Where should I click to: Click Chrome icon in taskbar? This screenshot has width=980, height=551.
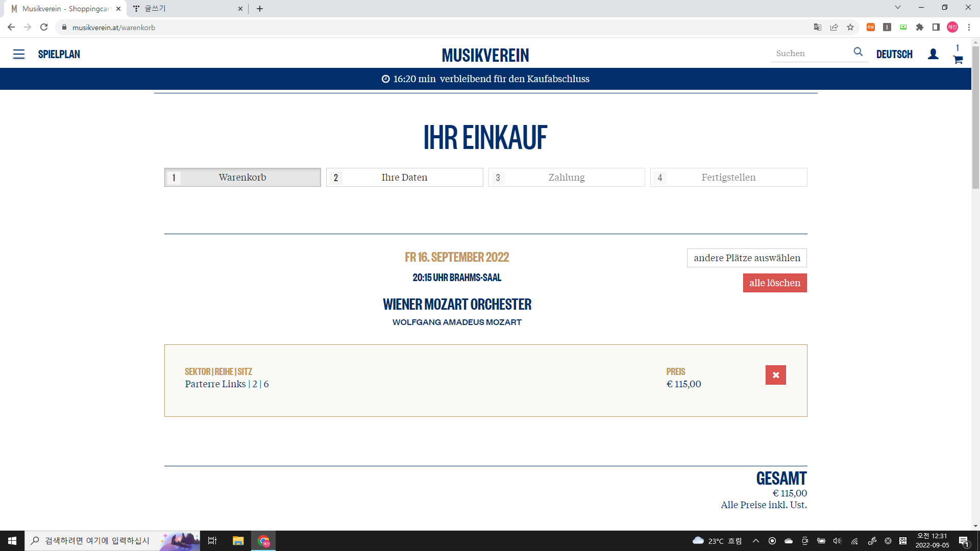pos(263,541)
